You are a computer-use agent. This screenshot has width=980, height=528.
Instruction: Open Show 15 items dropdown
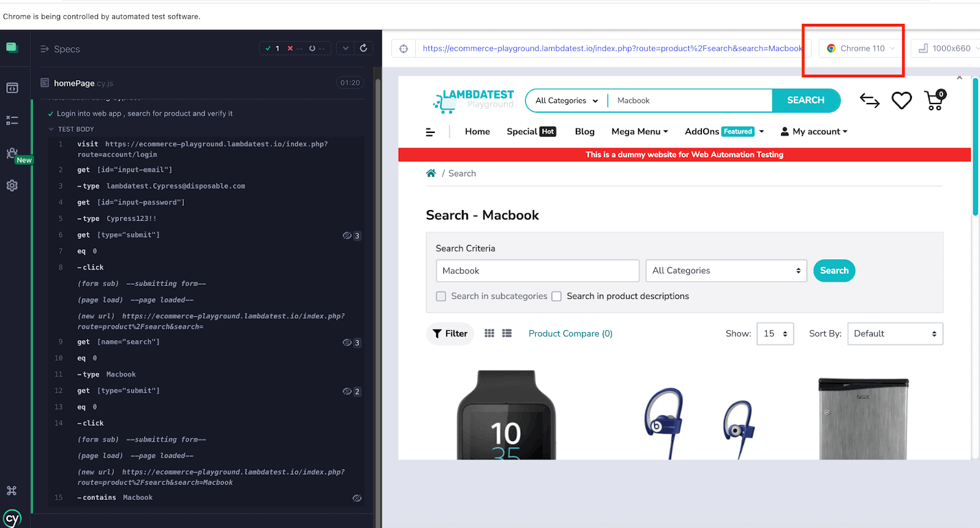[x=775, y=334]
